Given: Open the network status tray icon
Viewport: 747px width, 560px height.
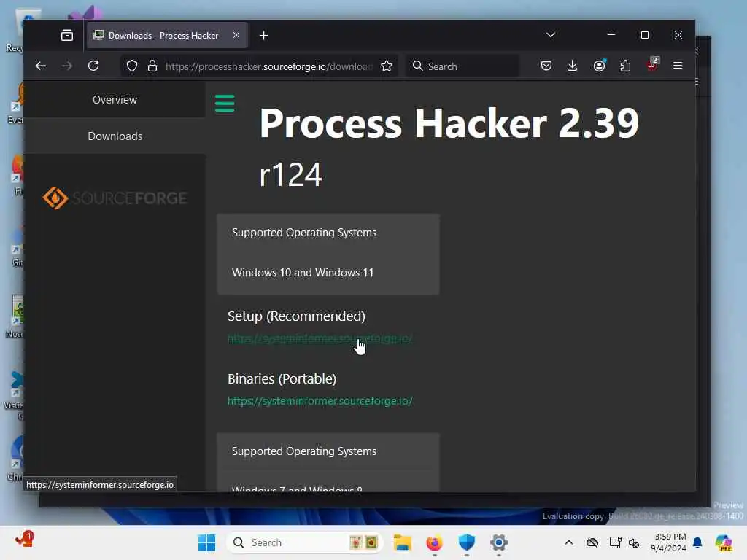Looking at the screenshot, I should point(615,542).
